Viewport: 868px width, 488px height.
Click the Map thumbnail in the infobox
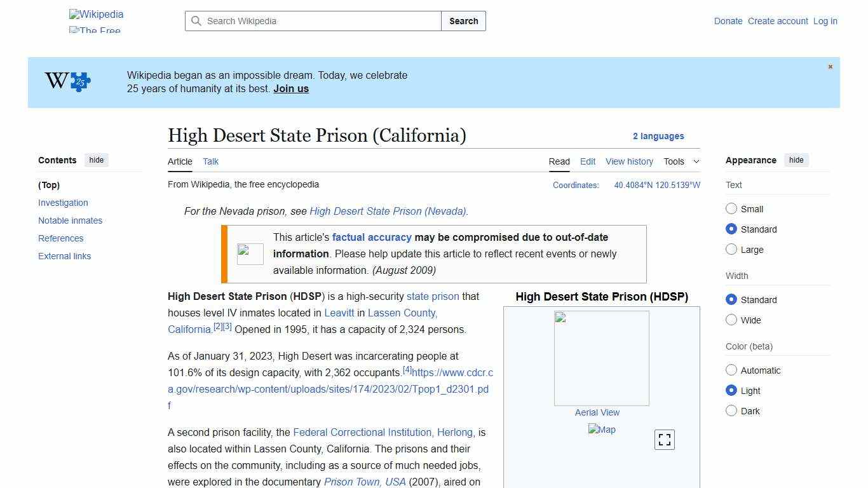point(601,430)
